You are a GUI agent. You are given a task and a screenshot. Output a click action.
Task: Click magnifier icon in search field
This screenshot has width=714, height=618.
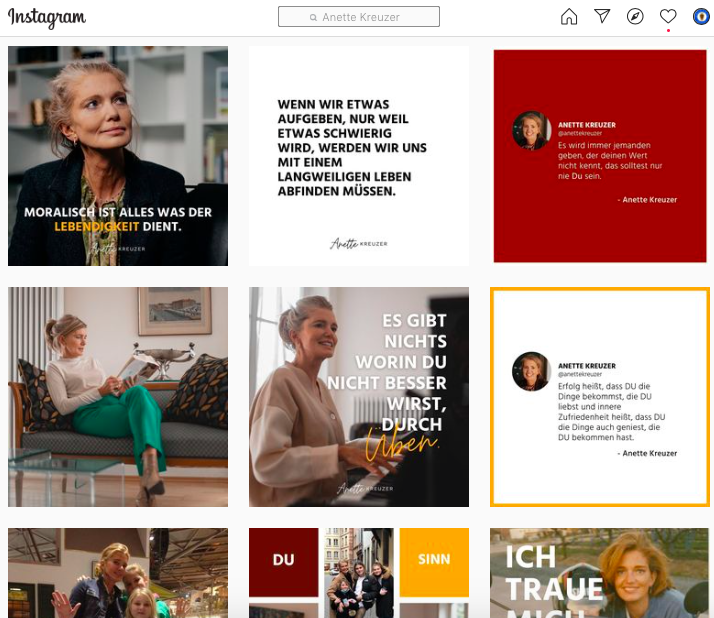click(x=313, y=17)
